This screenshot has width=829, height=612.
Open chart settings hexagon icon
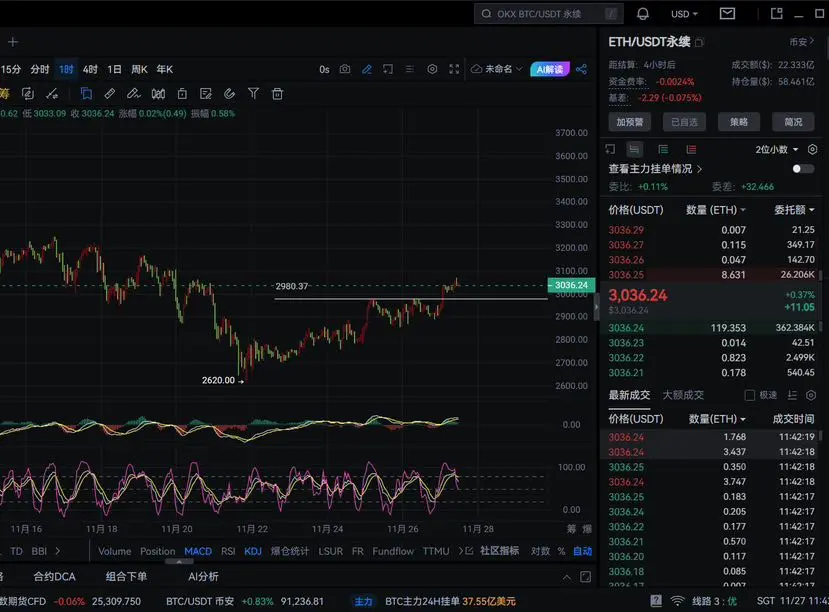[432, 69]
